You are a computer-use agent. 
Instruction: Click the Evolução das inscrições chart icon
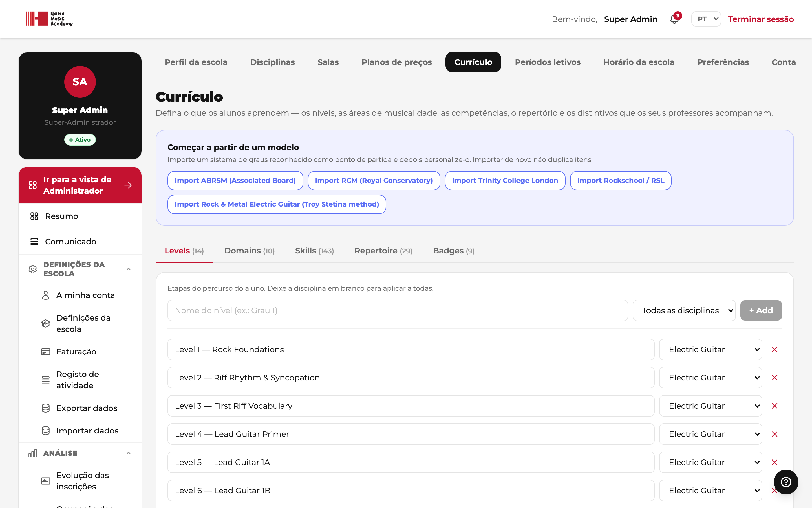[46, 481]
